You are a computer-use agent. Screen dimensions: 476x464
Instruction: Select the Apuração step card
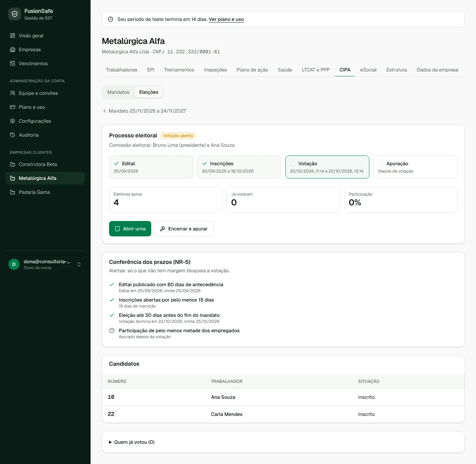click(x=415, y=167)
